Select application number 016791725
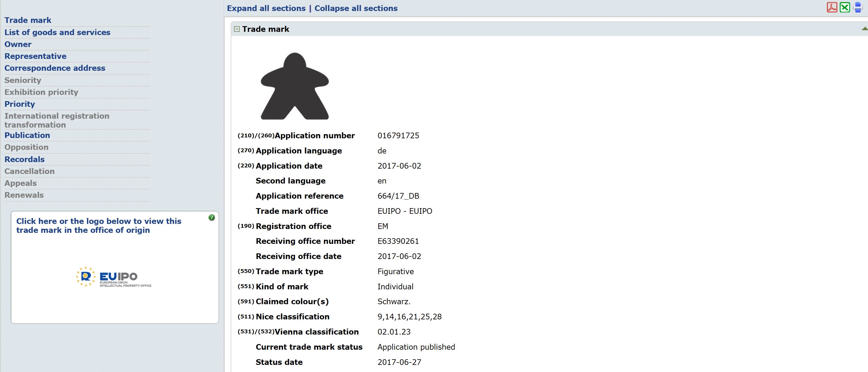This screenshot has height=372, width=868. tap(398, 136)
